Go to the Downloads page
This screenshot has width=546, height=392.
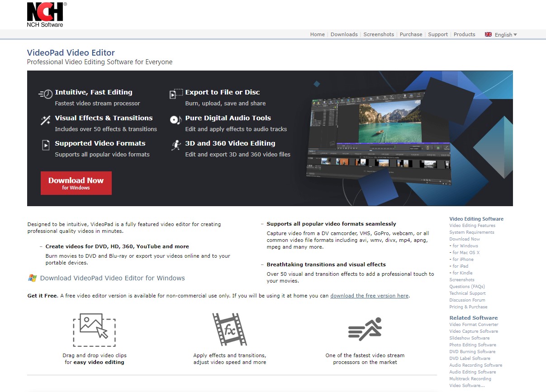[344, 34]
